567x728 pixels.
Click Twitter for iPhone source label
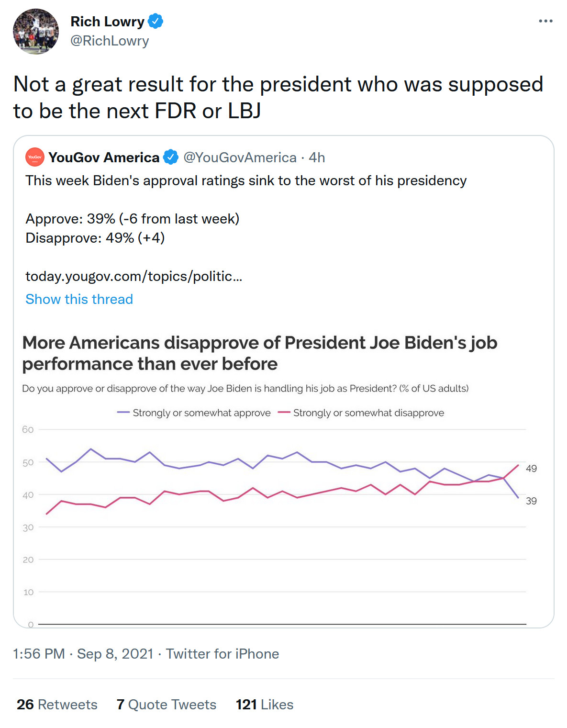[x=222, y=654]
